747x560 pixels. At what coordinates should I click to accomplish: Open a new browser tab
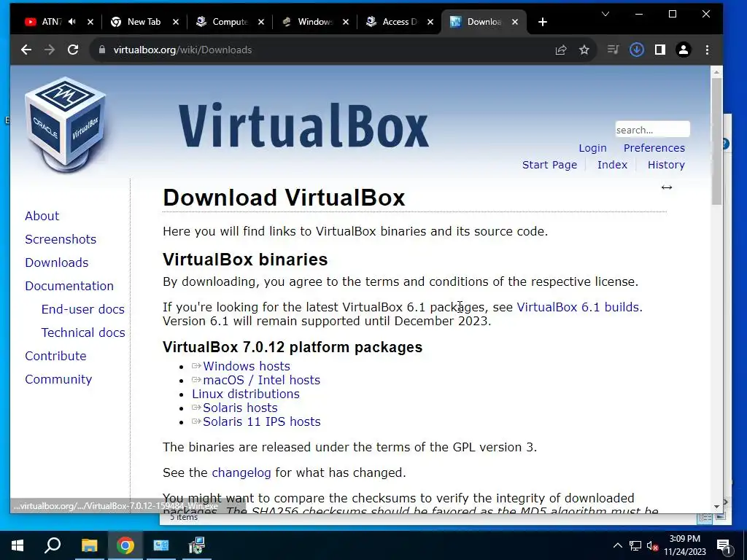pos(542,22)
